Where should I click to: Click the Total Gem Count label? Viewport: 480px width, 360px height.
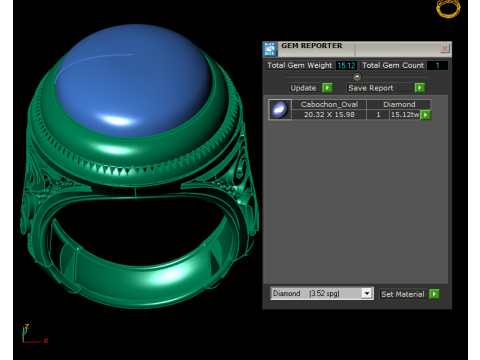(x=393, y=65)
